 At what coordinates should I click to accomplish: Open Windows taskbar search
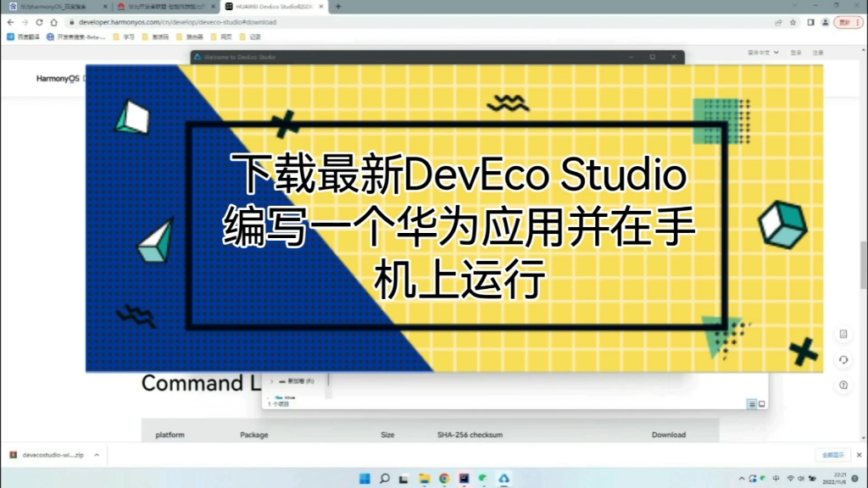coord(384,479)
